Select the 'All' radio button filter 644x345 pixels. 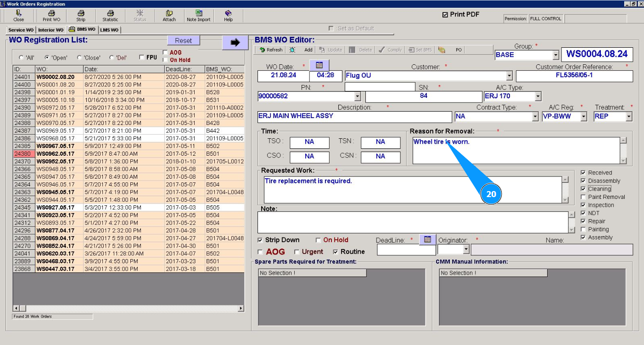coord(21,58)
